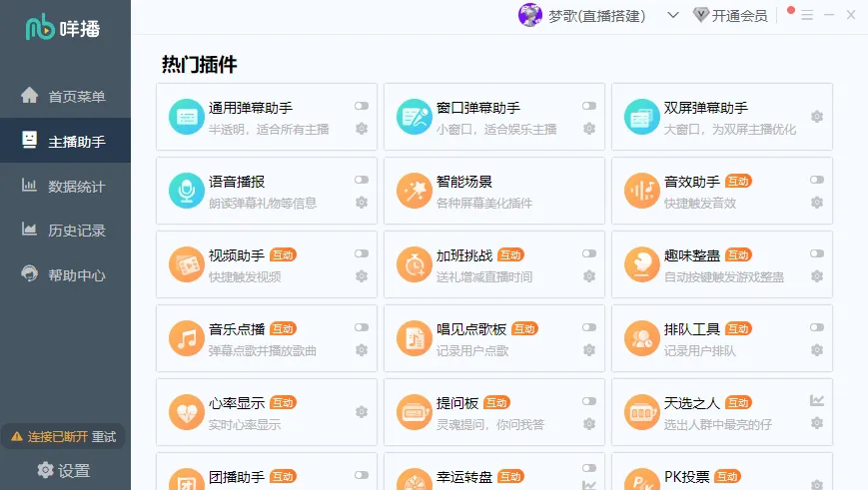Open 帮助中心 in sidebar
868x490 pixels.
pos(65,274)
